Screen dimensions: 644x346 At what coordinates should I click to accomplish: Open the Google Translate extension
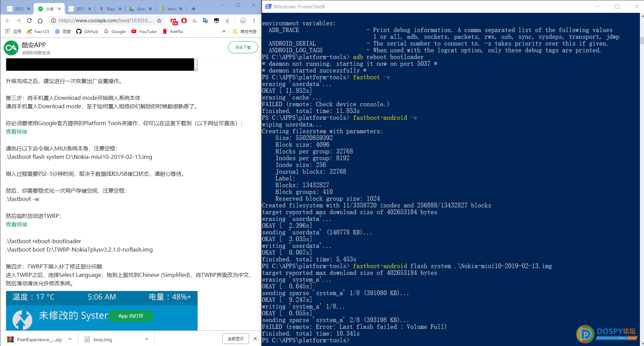click(206, 21)
